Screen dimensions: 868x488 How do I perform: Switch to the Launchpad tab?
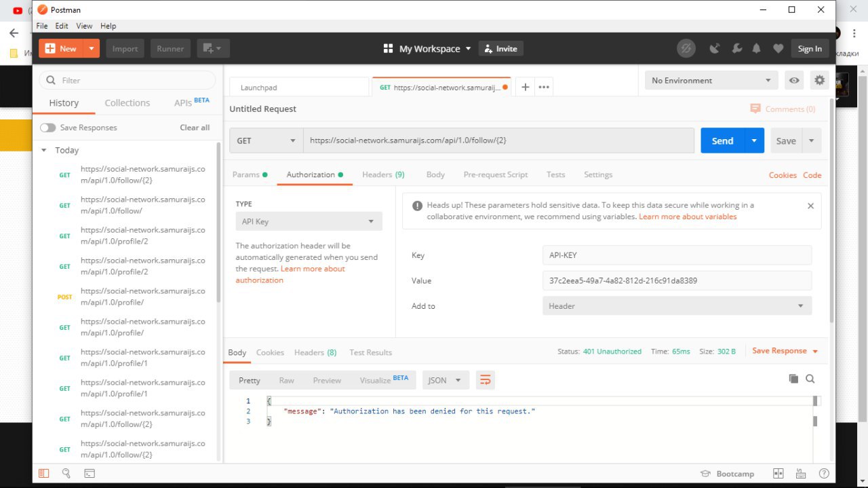tap(299, 87)
